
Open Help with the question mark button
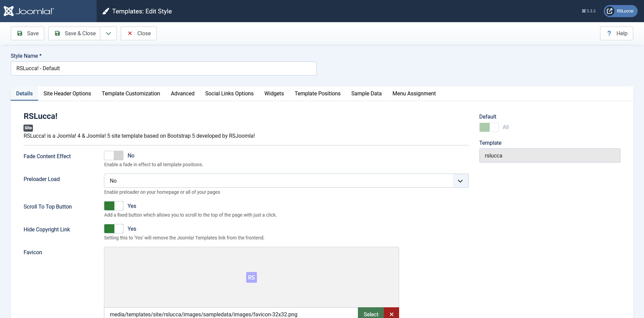coord(616,34)
